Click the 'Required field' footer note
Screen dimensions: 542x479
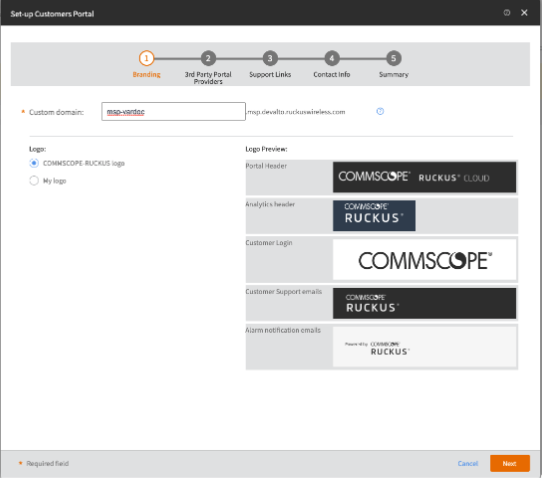47,463
